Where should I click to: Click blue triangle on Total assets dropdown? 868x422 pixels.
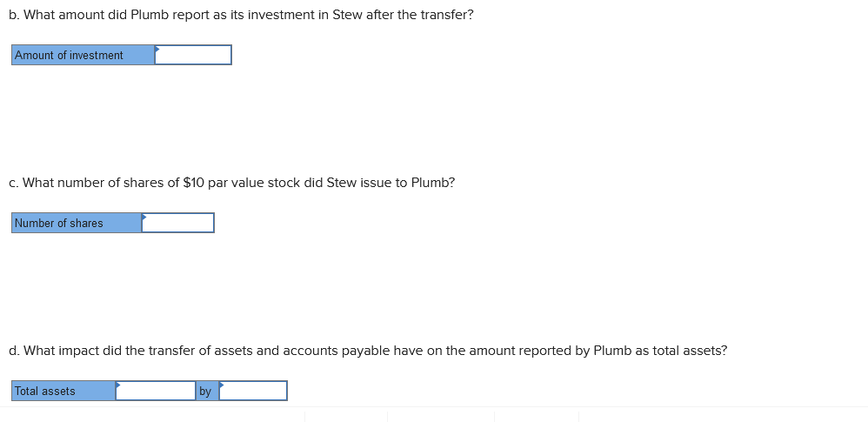[118, 385]
